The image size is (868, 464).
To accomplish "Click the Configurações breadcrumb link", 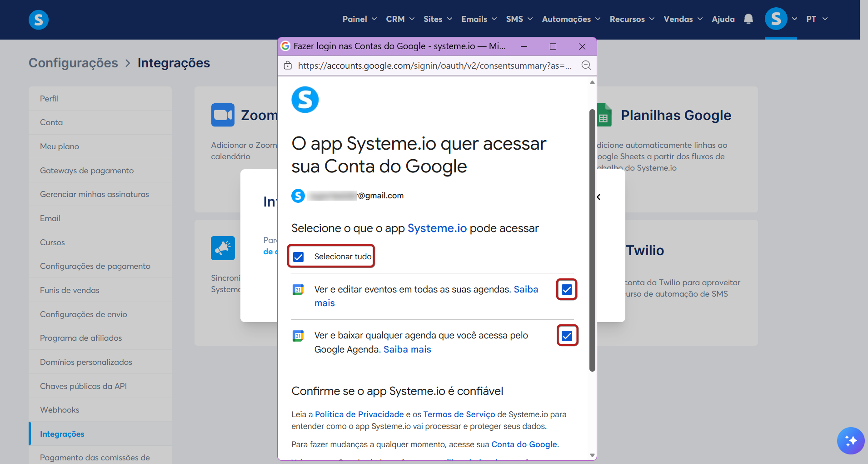I will pyautogui.click(x=73, y=63).
